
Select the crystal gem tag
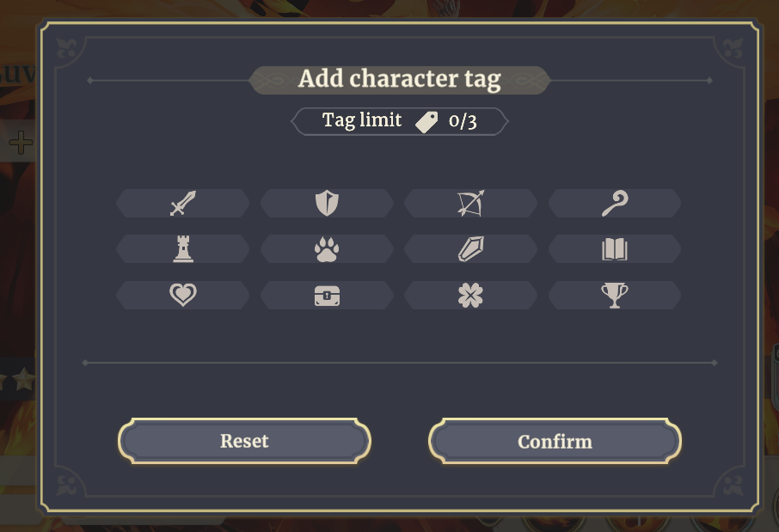coord(470,249)
